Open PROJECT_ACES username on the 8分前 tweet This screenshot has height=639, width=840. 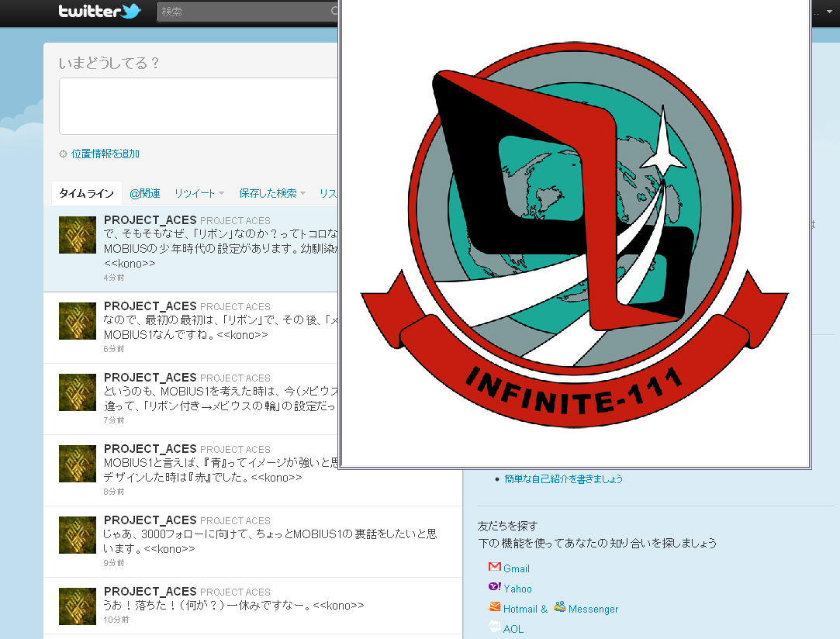[x=150, y=449]
